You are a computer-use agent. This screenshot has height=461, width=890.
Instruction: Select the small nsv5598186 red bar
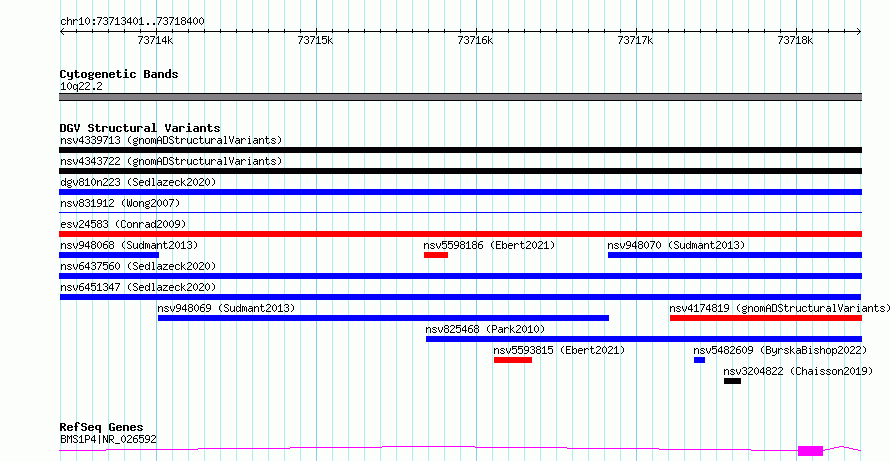436,255
